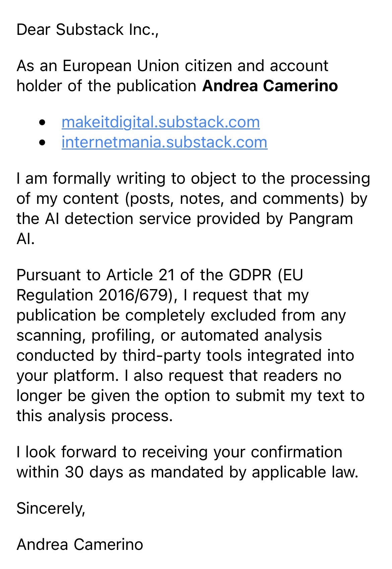Click the phrase I am formally writing
Image resolution: width=392 pixels, height=569 pixels.
pyautogui.click(x=91, y=179)
